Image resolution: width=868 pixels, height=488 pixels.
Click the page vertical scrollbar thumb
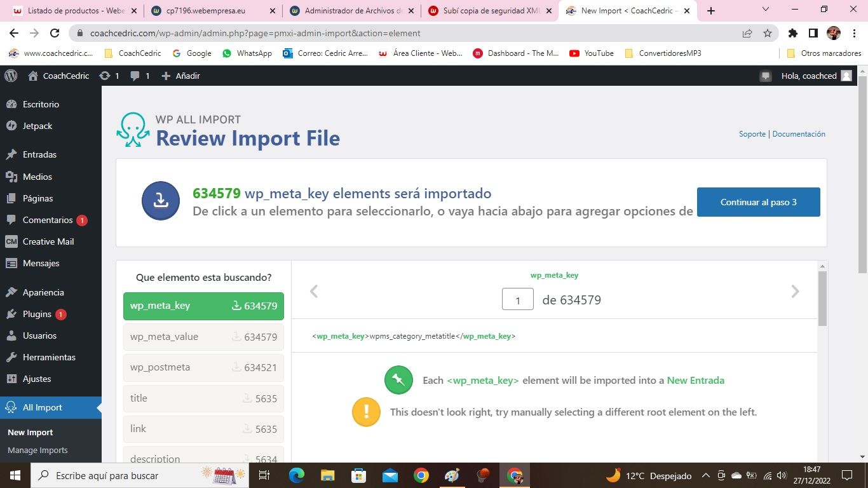click(x=863, y=175)
